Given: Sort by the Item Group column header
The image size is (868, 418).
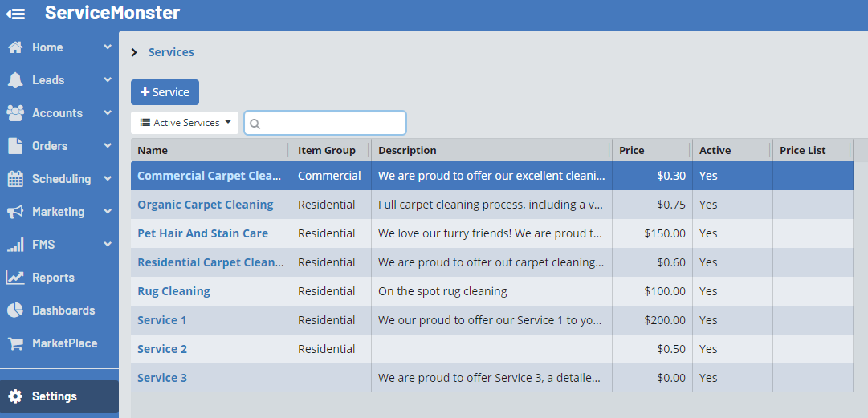Looking at the screenshot, I should point(327,150).
